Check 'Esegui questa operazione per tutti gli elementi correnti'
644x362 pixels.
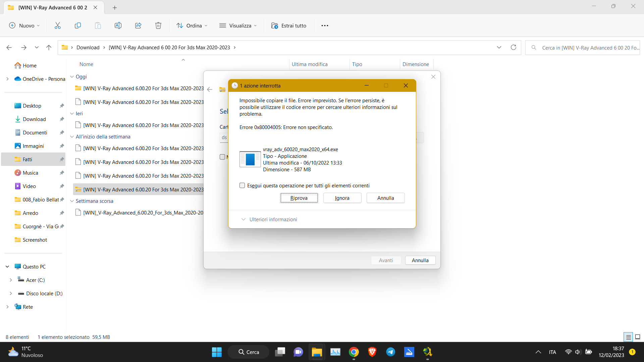[x=242, y=185]
